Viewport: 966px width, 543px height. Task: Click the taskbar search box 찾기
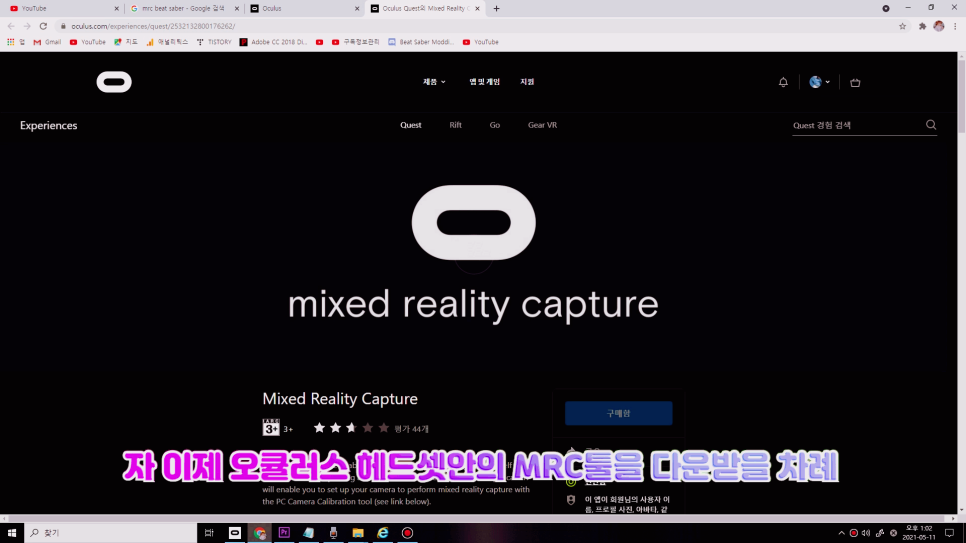111,533
